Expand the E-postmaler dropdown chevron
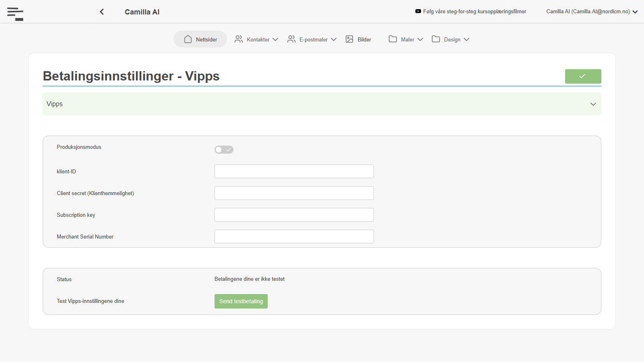Image resolution: width=644 pixels, height=362 pixels. click(x=334, y=39)
